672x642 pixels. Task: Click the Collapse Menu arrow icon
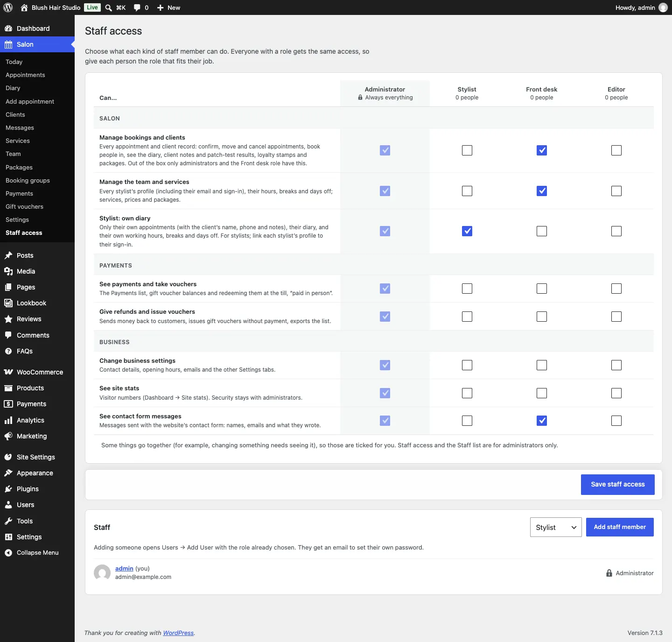[8, 553]
